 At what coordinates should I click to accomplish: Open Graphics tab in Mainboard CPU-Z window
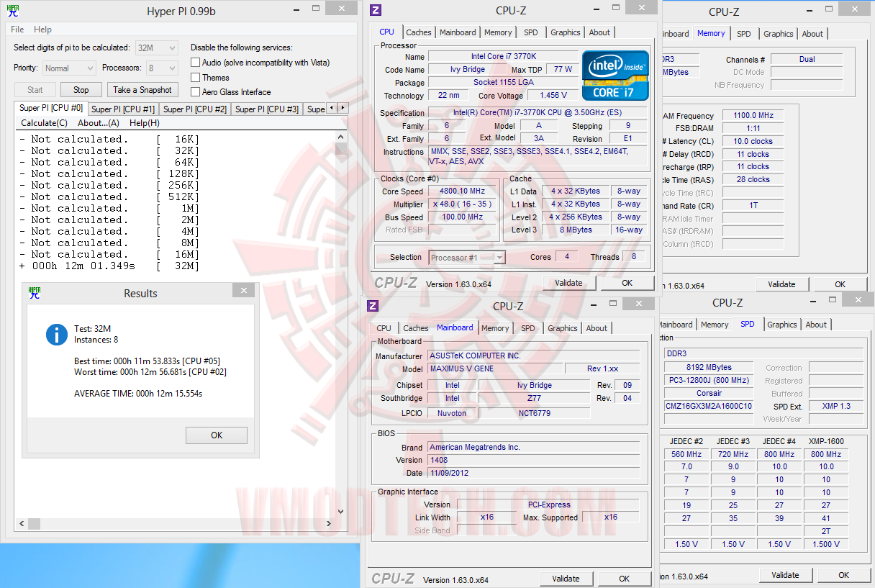click(563, 328)
